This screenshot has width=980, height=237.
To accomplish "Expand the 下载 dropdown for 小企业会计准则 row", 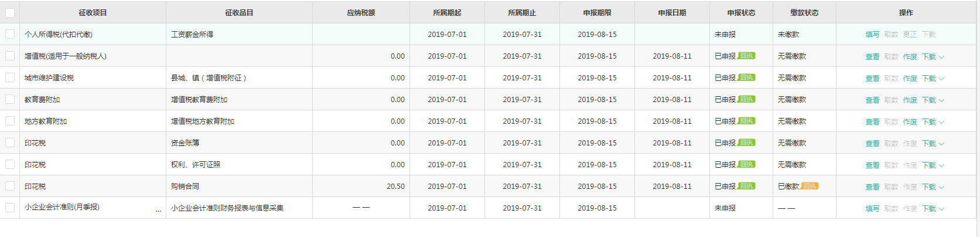I will (x=933, y=209).
